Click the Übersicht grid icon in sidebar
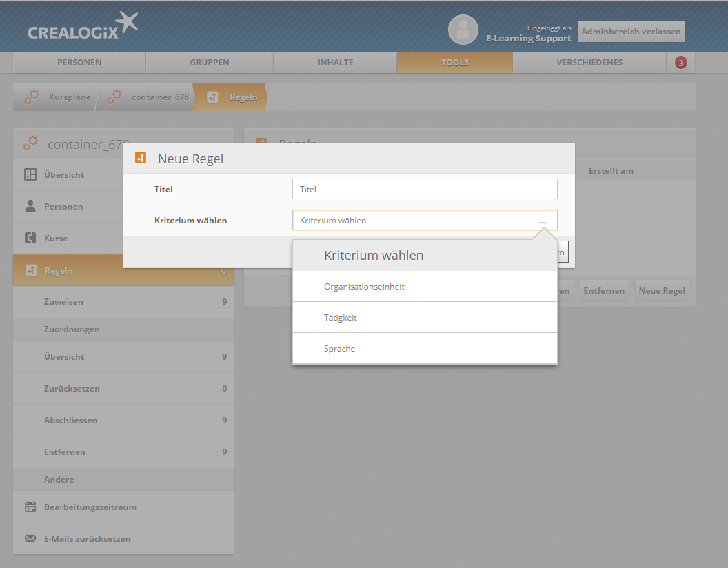The width and height of the screenshot is (728, 568). (x=30, y=174)
